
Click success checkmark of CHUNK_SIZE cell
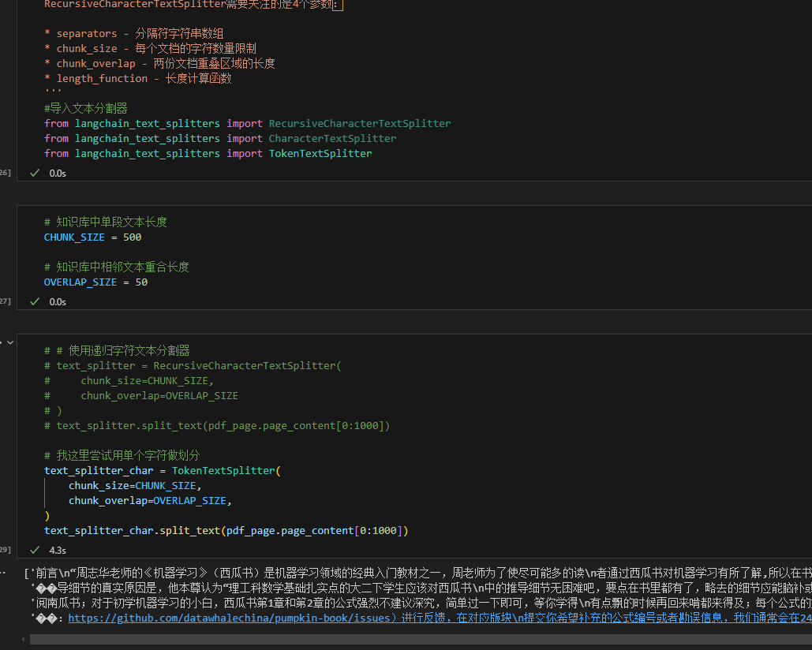click(35, 301)
